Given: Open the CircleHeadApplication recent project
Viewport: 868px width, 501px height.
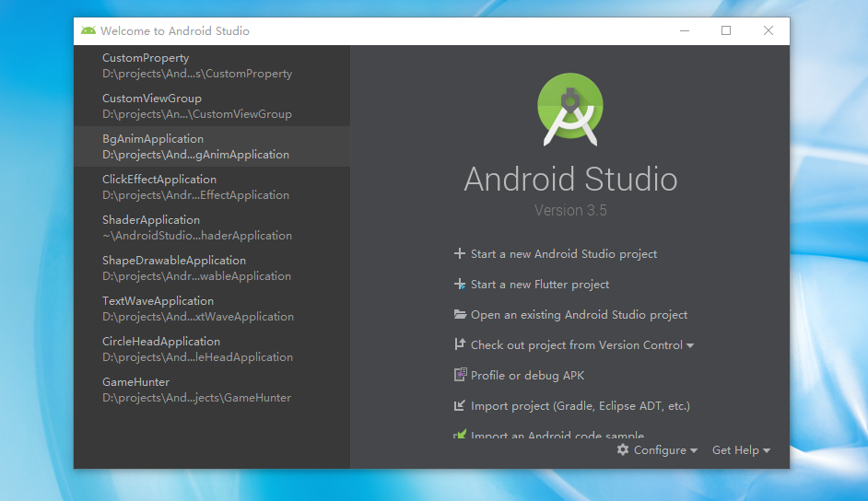Looking at the screenshot, I should (211, 349).
